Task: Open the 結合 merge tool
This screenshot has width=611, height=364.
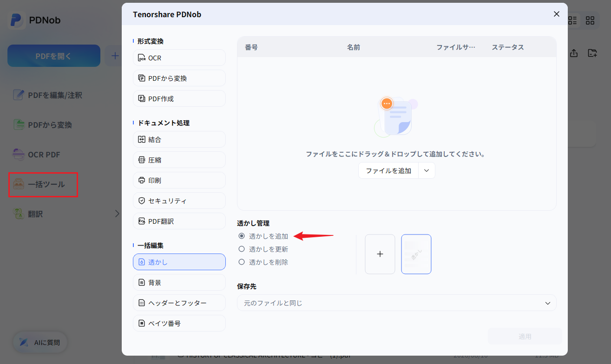Action: pyautogui.click(x=179, y=139)
